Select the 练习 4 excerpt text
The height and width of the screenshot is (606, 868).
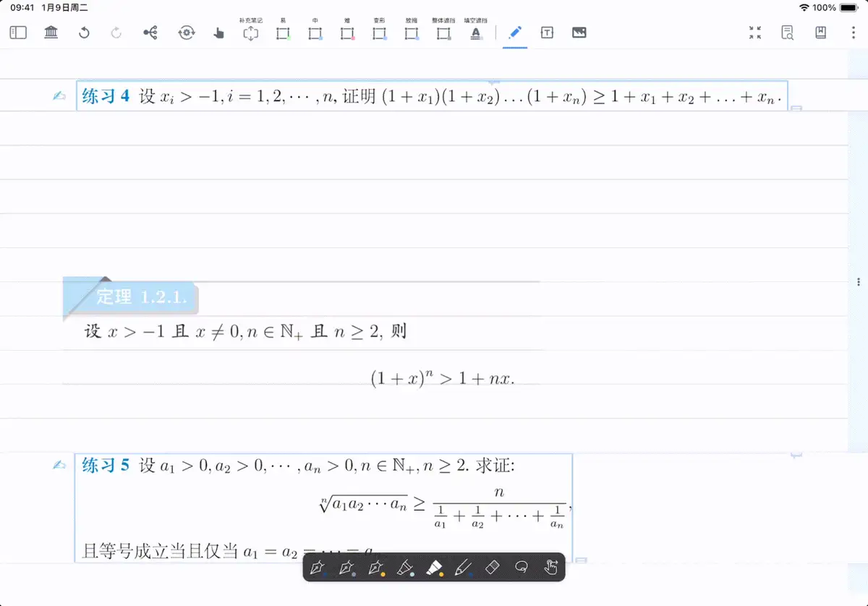coord(432,96)
